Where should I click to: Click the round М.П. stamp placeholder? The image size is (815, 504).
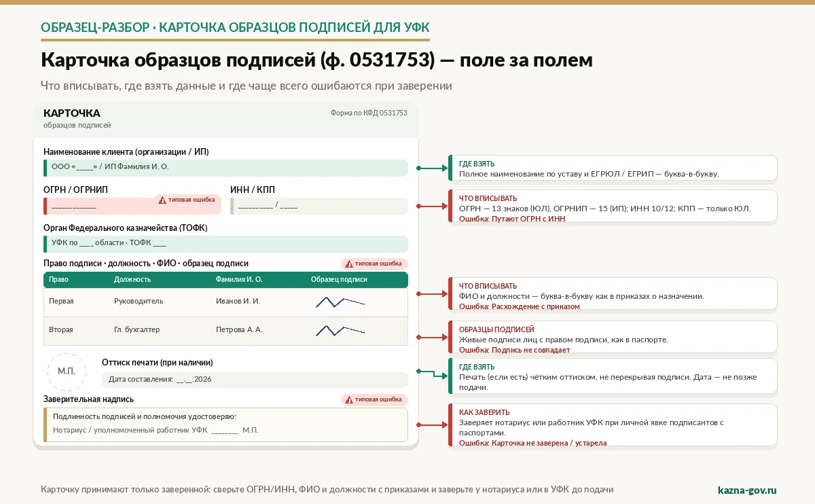click(x=67, y=371)
